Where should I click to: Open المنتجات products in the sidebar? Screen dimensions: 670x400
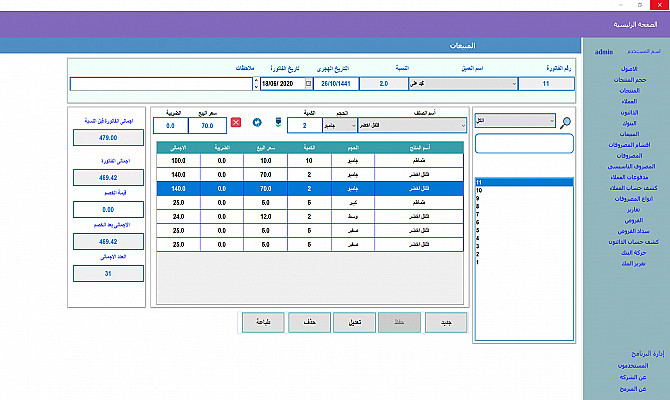pos(629,91)
